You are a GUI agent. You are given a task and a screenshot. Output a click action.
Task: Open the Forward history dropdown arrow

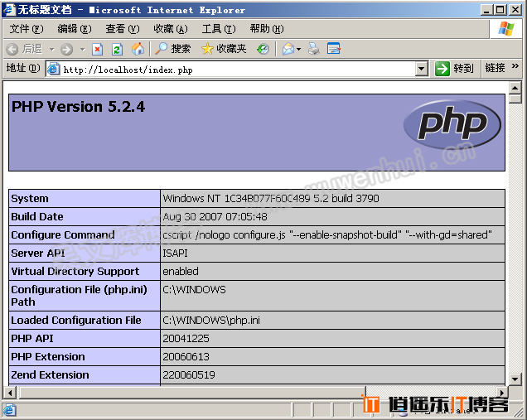coord(82,50)
